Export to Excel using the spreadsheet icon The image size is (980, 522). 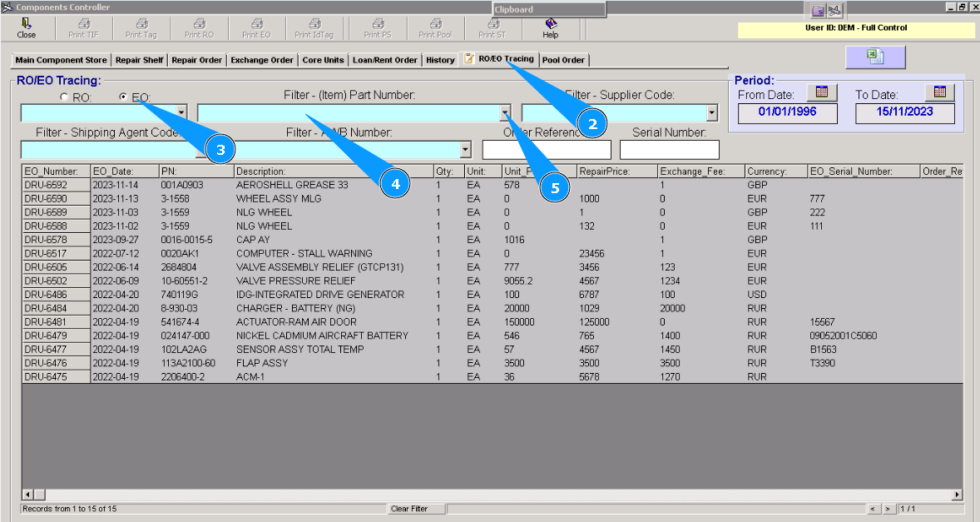pyautogui.click(x=875, y=57)
